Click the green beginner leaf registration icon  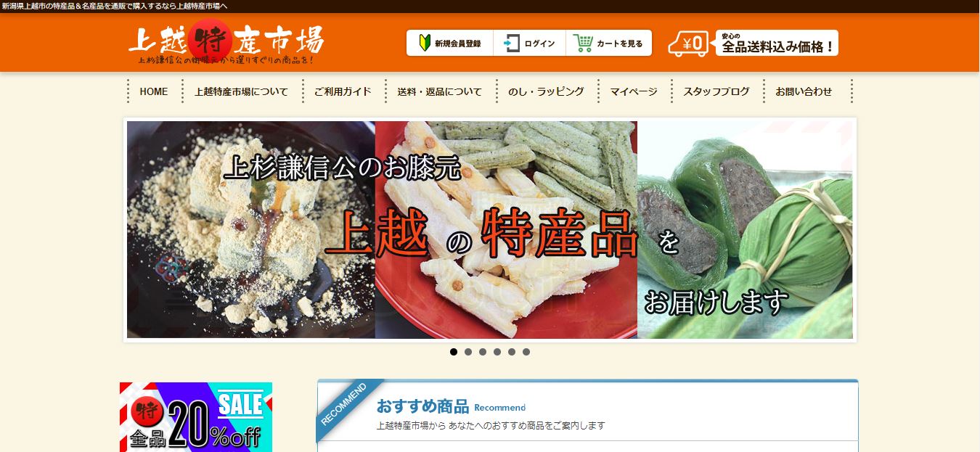pos(425,44)
